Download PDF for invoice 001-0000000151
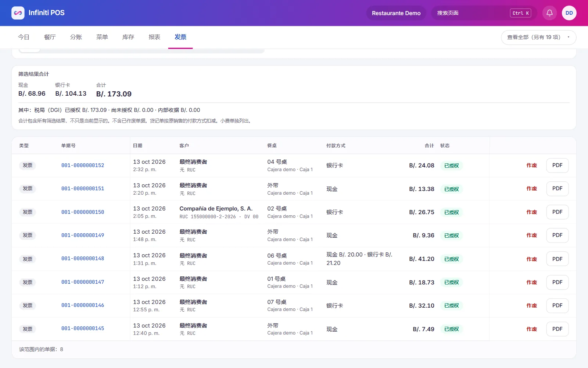Screen dimensions: 588x368 click(557, 188)
